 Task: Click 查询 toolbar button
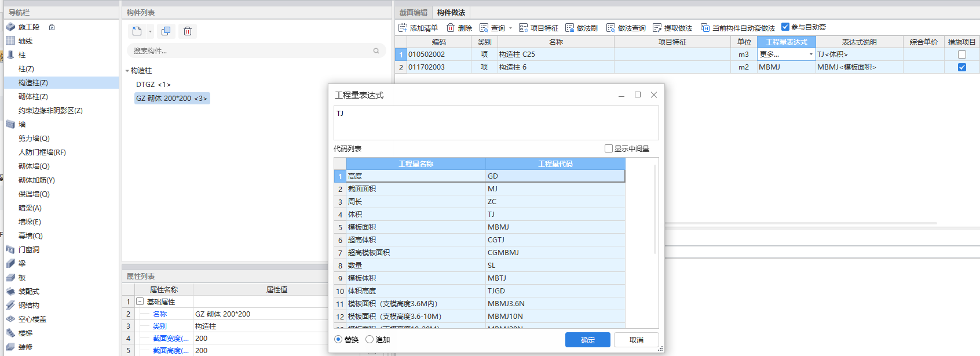coord(492,28)
